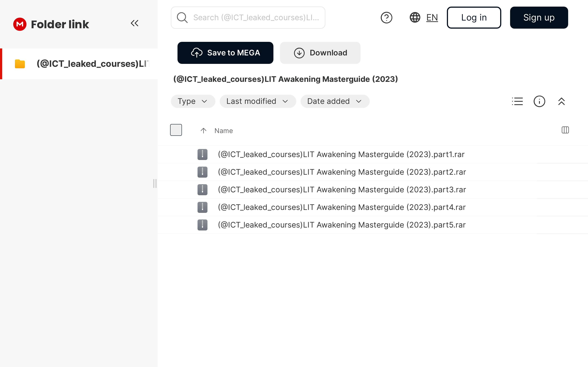Viewport: 588px width, 367px height.
Task: Click the part3.rar archive file icon
Action: (202, 190)
